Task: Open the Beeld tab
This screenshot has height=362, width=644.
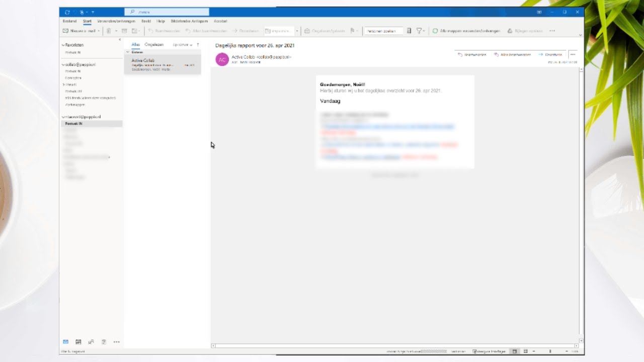Action: 146,21
